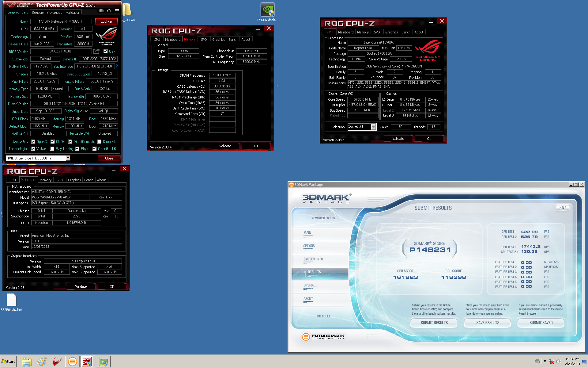The width and height of the screenshot is (588, 368).
Task: Open UPGRADE in 3DMark Vantage sidebar
Action: [x=310, y=285]
